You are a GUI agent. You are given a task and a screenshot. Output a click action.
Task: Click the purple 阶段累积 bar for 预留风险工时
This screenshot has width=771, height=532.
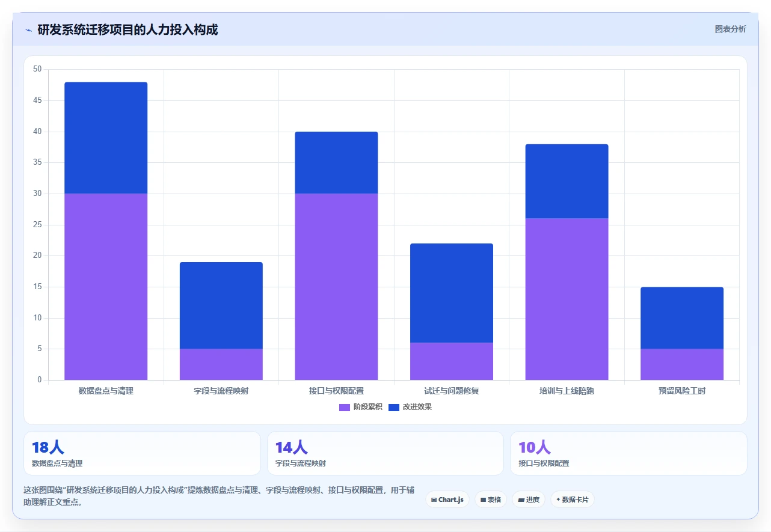[x=682, y=364]
